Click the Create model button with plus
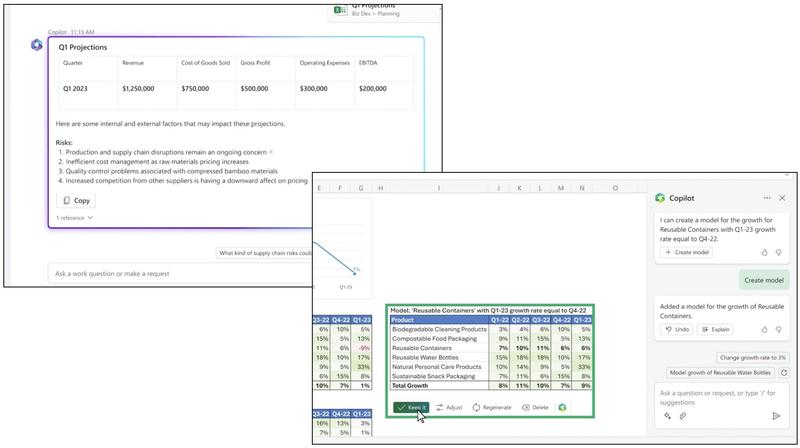Viewport: 800px width, 448px height. coord(687,252)
